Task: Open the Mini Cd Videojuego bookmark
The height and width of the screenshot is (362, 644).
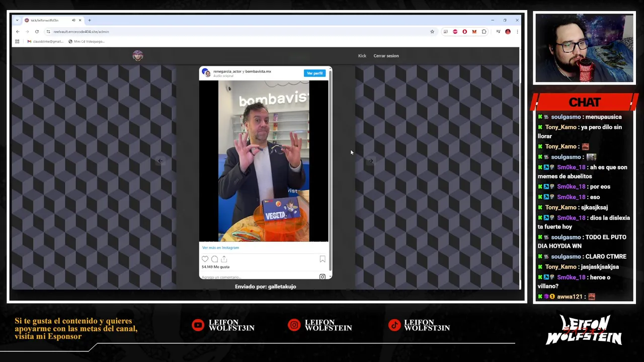Action: pos(87,41)
